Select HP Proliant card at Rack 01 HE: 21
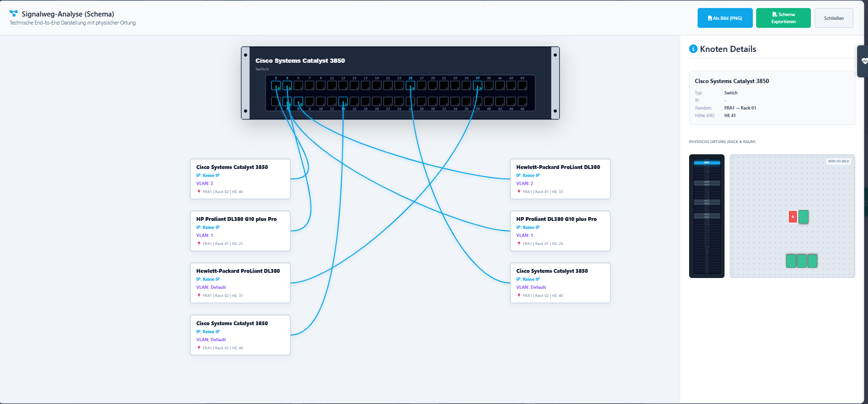Image resolution: width=868 pixels, height=404 pixels. pos(240,231)
